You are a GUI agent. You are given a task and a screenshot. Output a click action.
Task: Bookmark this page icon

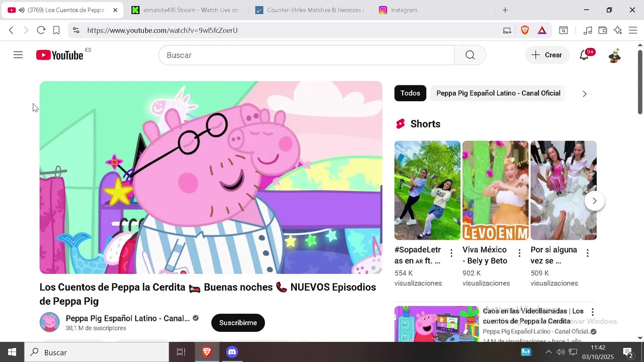coord(56,30)
